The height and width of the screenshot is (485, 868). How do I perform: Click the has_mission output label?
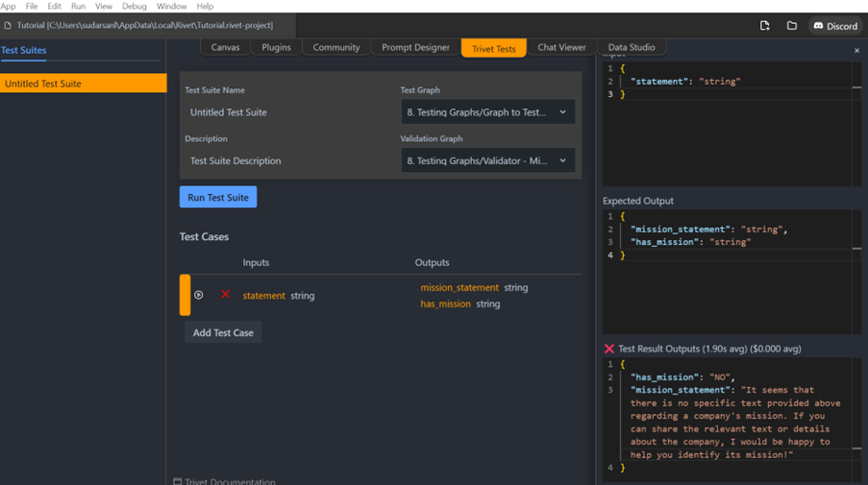tap(446, 303)
